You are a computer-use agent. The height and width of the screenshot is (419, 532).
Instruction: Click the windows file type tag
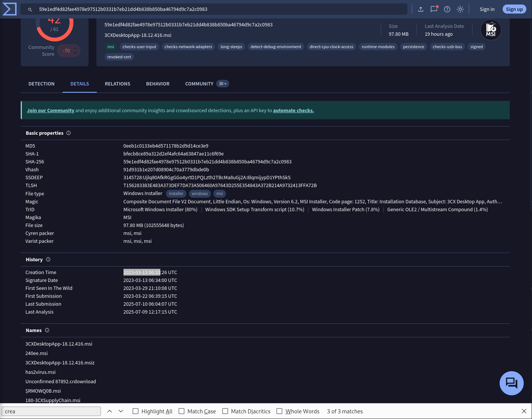(x=200, y=194)
